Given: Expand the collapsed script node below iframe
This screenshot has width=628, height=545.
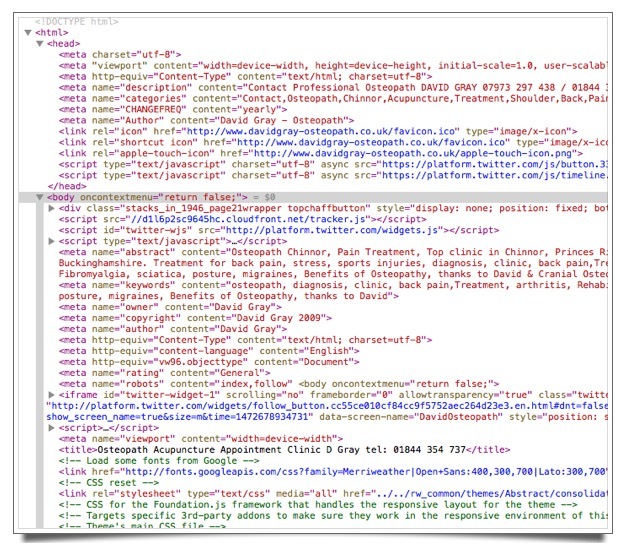Looking at the screenshot, I should pyautogui.click(x=51, y=428).
